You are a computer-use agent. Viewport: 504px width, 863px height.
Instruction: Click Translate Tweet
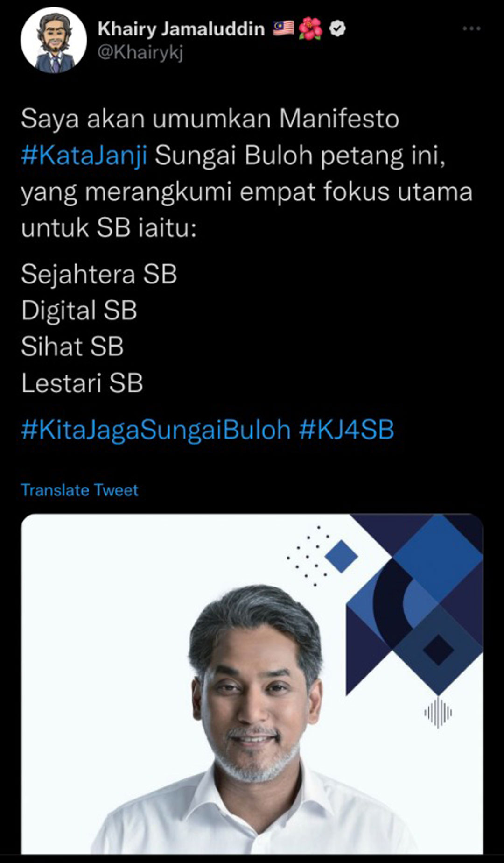pos(80,490)
